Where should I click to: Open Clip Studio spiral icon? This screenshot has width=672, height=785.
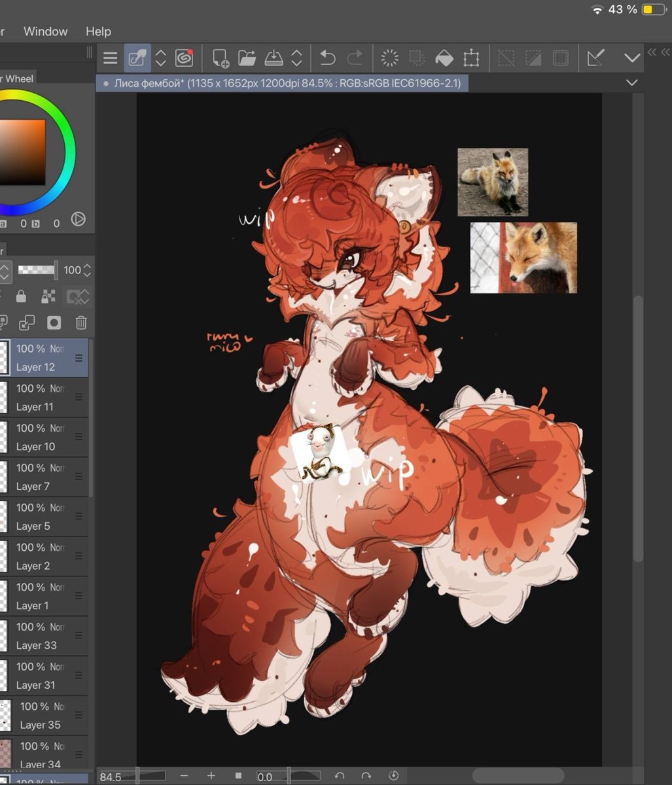[x=184, y=58]
